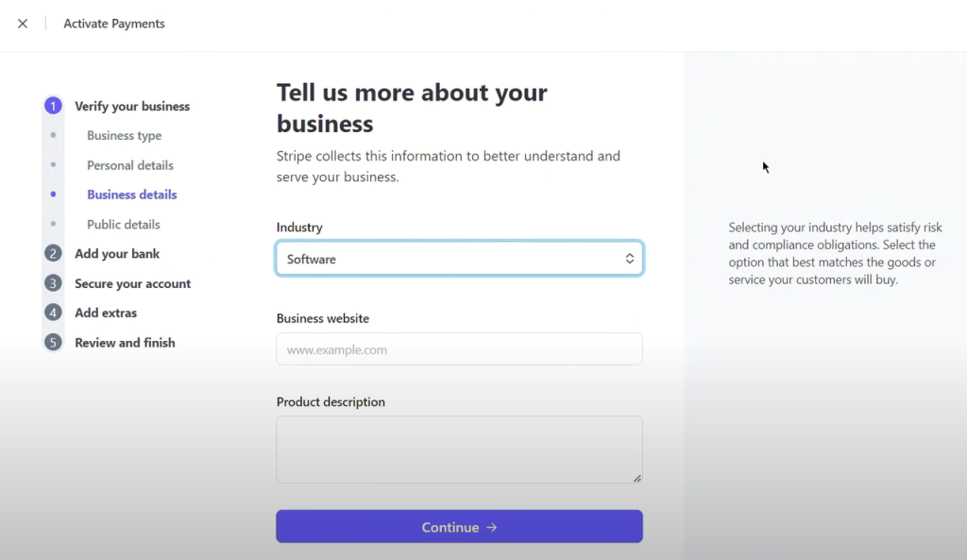Click the arrow icon on the Continue button
Image resolution: width=967 pixels, height=560 pixels.
tap(491, 528)
